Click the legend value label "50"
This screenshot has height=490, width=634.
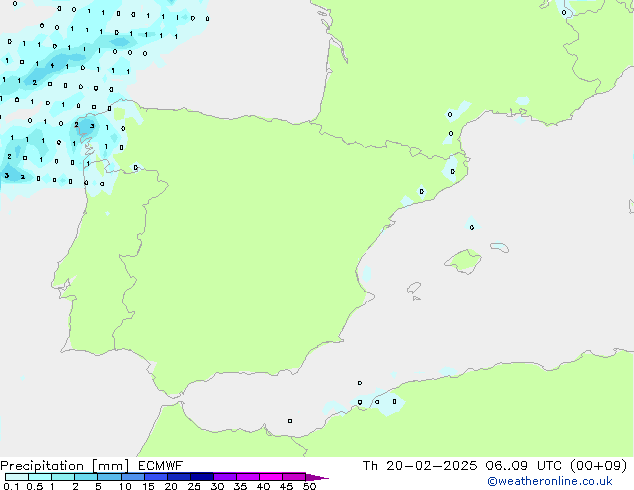309,487
